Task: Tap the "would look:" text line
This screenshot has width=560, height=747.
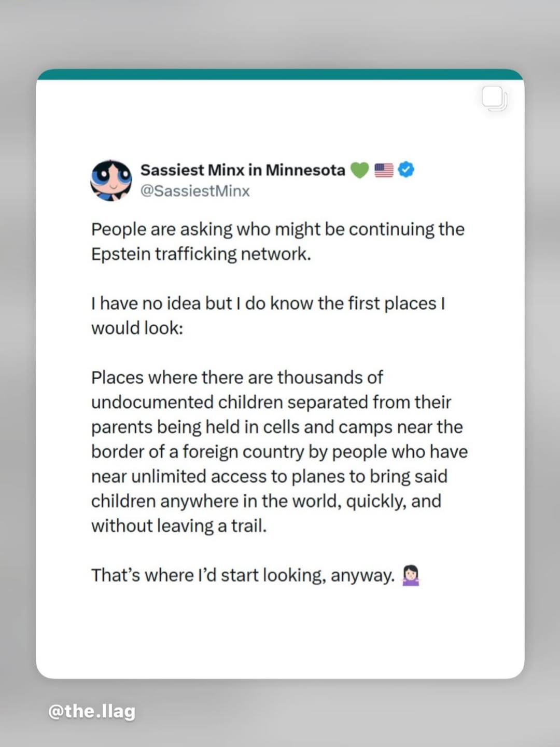Action: pyautogui.click(x=137, y=328)
